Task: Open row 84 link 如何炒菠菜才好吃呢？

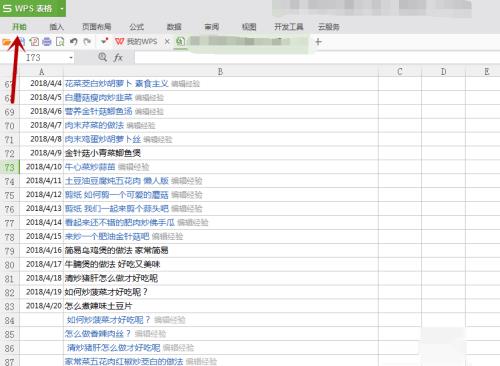Action: click(x=108, y=320)
